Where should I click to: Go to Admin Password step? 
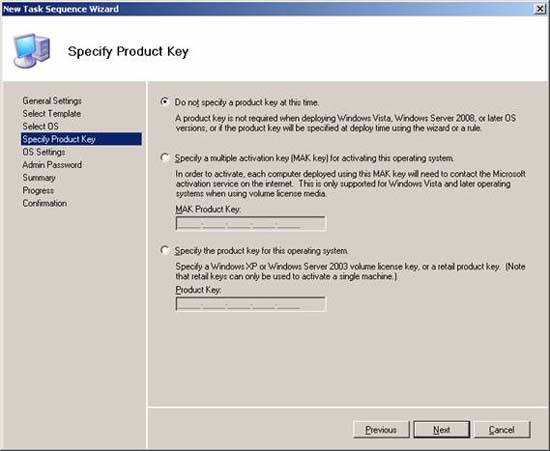52,164
